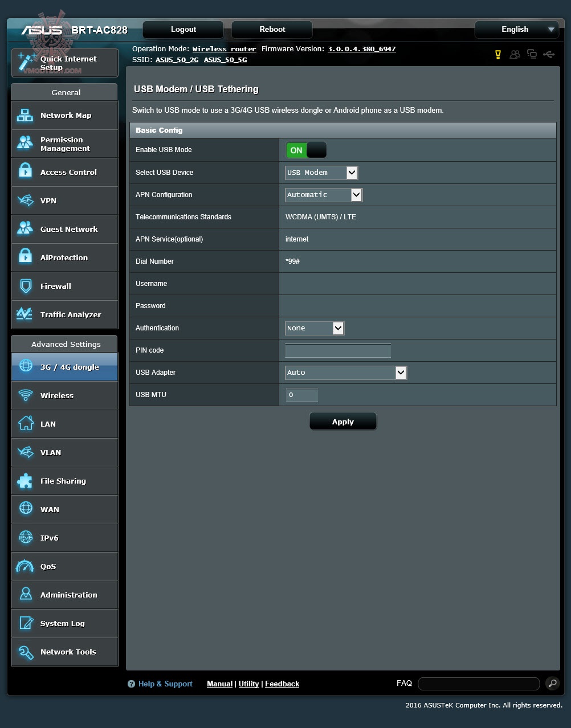Click the "internet" APN service value
This screenshot has height=728, width=571.
point(297,239)
